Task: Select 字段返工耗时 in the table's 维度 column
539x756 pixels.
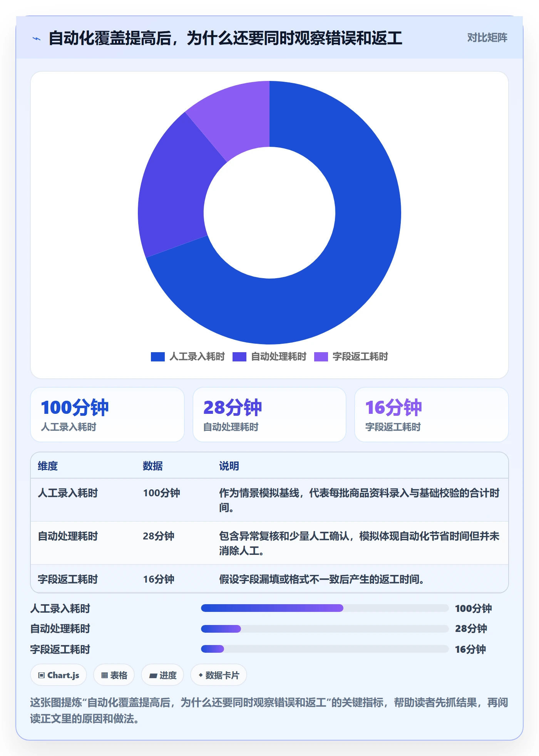Action: click(x=68, y=579)
